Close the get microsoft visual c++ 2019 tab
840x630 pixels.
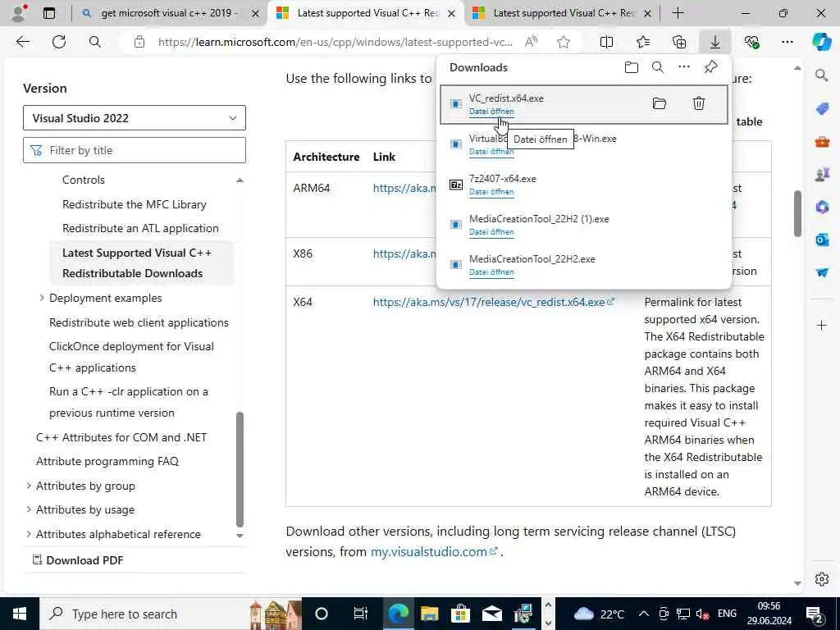coord(256,13)
